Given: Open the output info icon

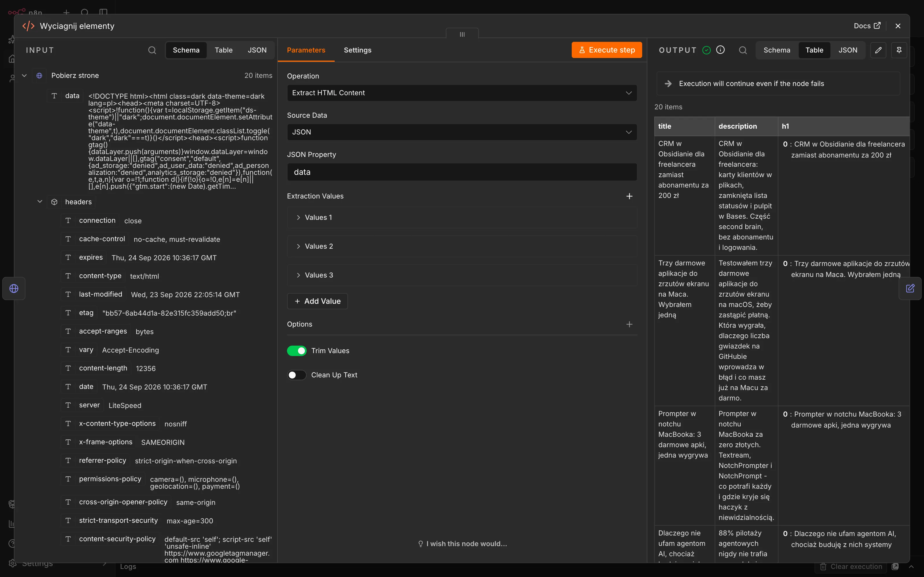Looking at the screenshot, I should (720, 50).
